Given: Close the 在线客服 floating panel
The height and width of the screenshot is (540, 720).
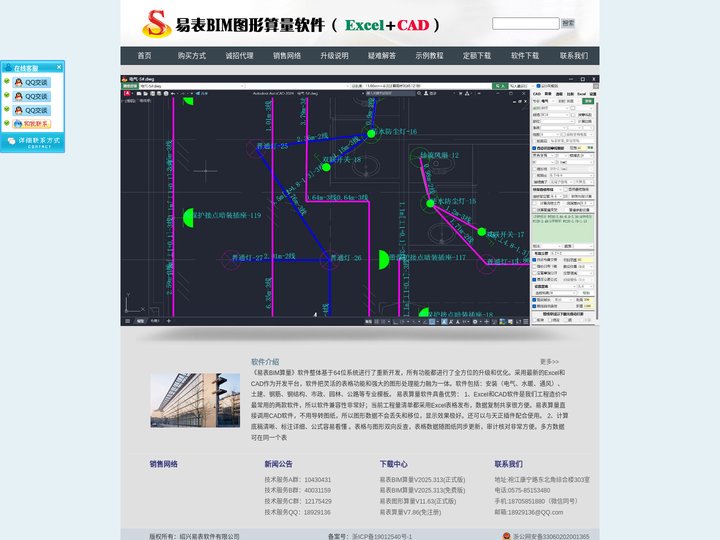Looking at the screenshot, I should coord(59,67).
